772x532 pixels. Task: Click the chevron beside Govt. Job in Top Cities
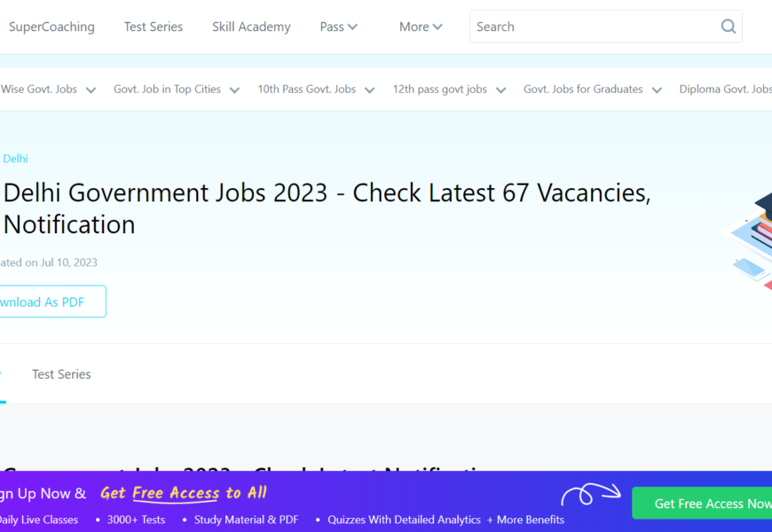[x=234, y=90]
